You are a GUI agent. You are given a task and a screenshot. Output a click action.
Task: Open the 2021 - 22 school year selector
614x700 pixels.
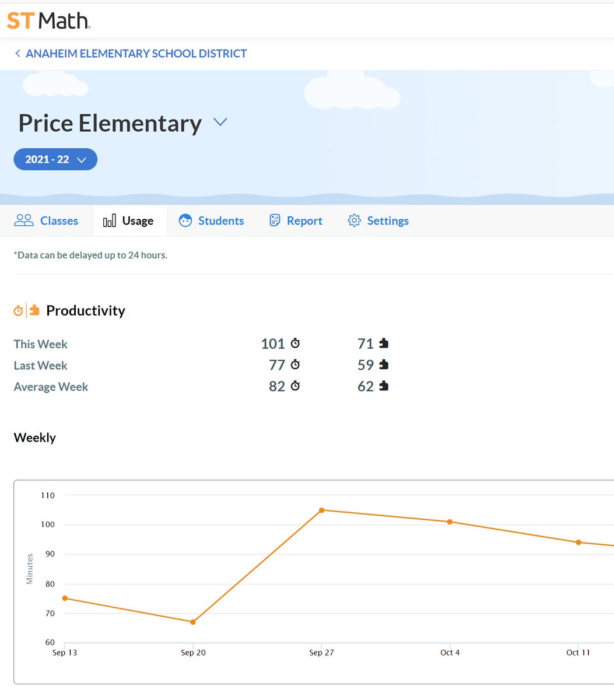[55, 159]
